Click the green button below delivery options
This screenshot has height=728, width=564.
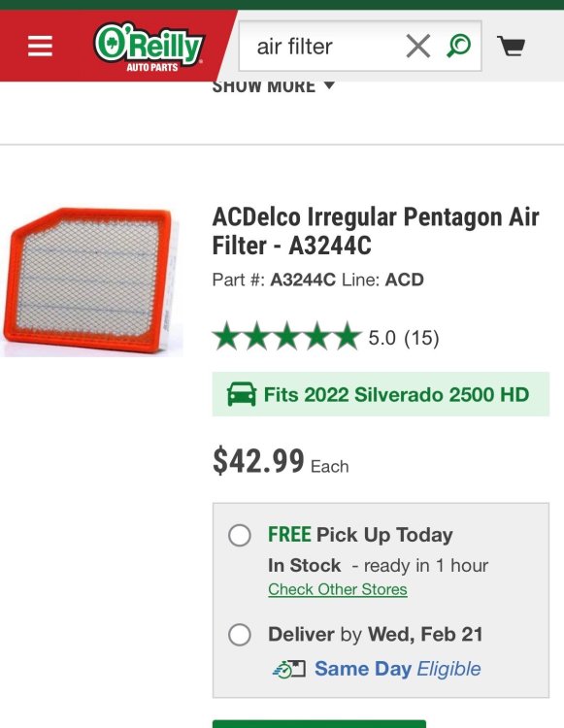(319, 724)
